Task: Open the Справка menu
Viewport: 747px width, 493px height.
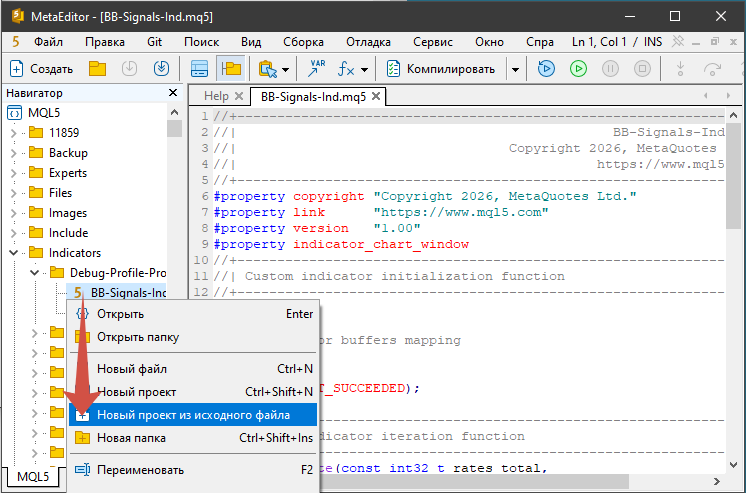Action: tap(540, 42)
